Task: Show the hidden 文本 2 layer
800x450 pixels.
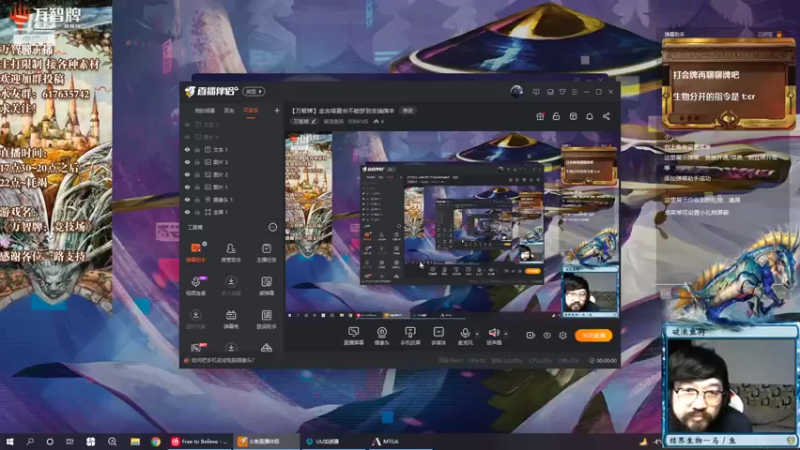Action: click(x=187, y=124)
